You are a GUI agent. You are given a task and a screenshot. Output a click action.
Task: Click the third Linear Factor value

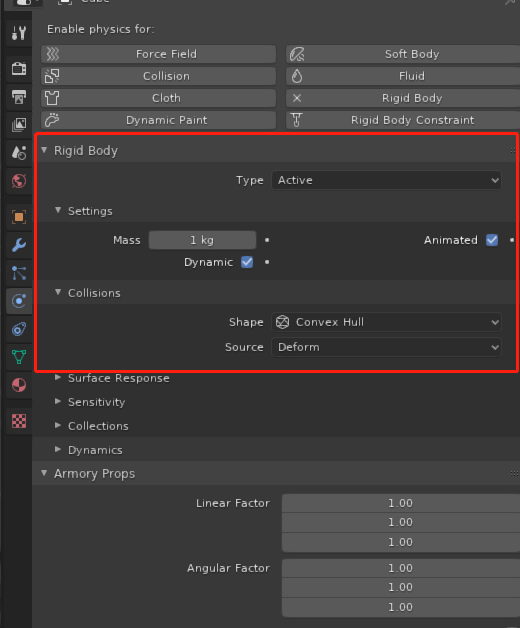pos(401,542)
